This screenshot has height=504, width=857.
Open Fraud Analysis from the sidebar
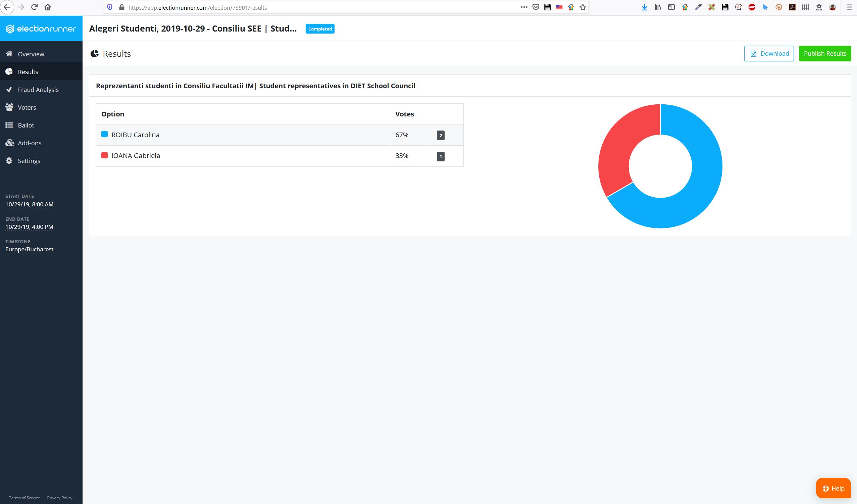coord(41,90)
